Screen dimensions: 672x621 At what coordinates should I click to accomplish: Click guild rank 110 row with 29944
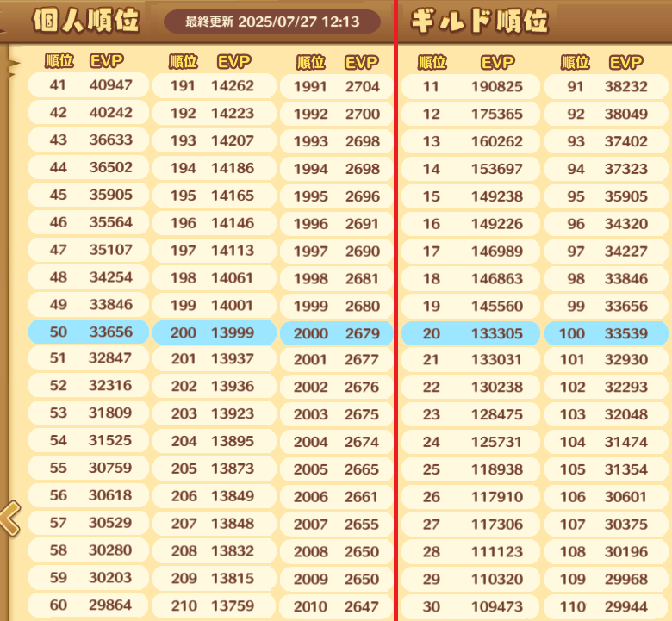[607, 606]
